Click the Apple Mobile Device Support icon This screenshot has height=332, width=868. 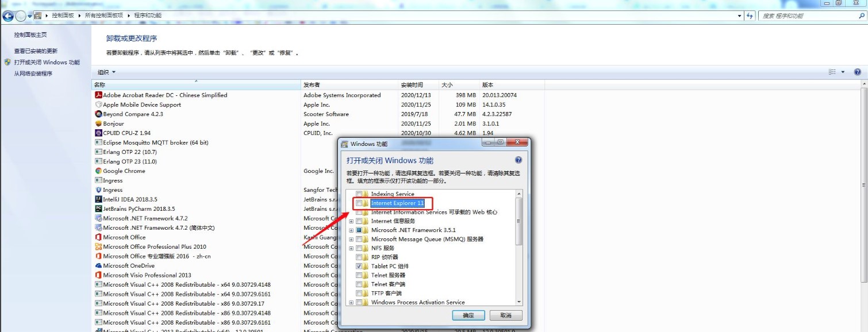98,105
